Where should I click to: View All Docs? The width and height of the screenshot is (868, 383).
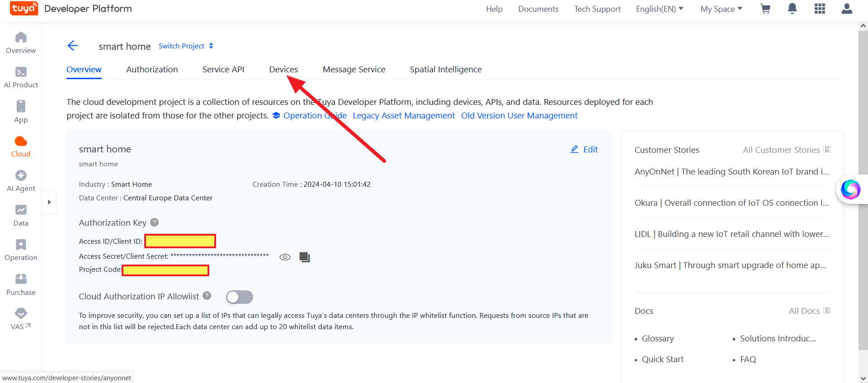[810, 311]
